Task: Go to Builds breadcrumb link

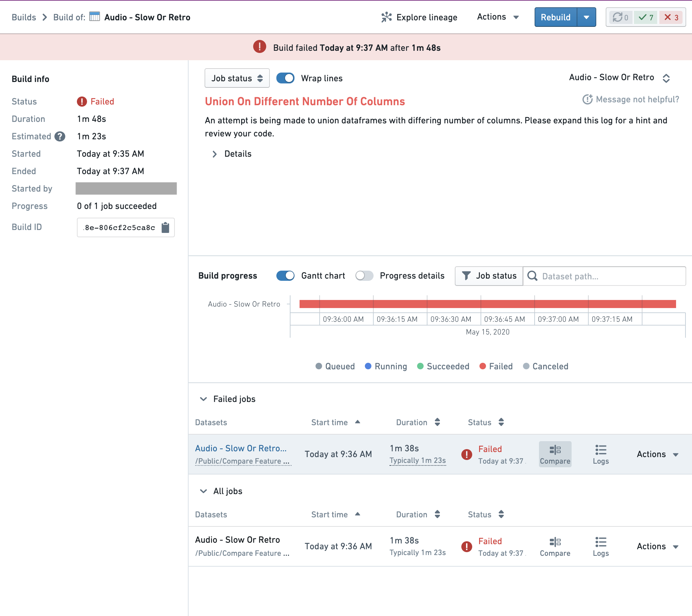Action: (x=24, y=17)
